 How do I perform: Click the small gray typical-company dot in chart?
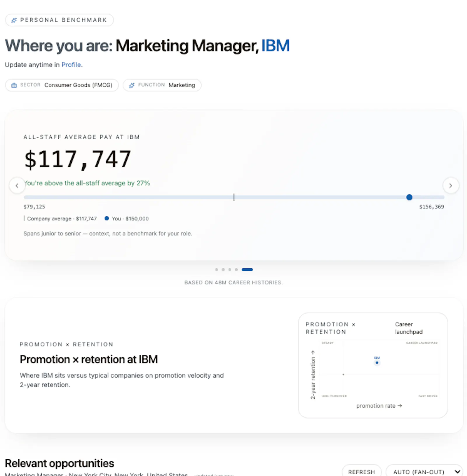(x=343, y=374)
